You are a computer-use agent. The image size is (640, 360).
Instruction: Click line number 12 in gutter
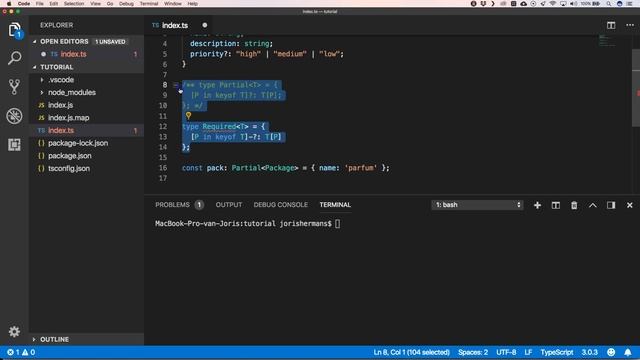pyautogui.click(x=163, y=127)
